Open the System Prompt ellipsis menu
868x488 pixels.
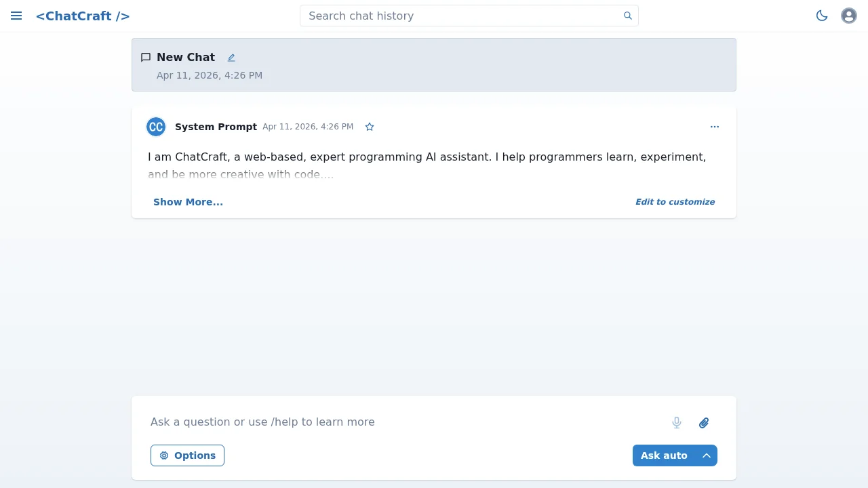(715, 127)
